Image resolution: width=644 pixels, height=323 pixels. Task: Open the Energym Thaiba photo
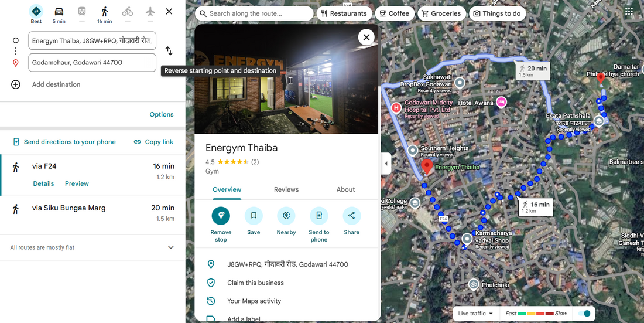(286, 79)
